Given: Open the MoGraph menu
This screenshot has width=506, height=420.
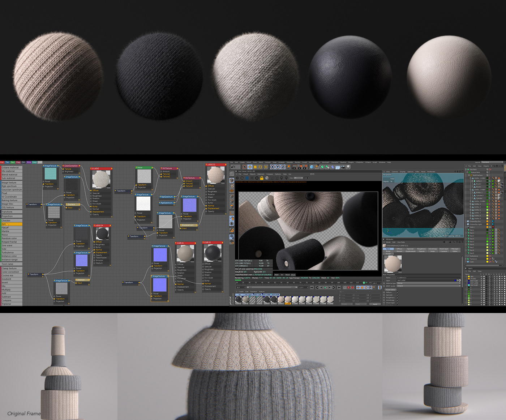Looking at the screenshot, I should click(325, 162).
